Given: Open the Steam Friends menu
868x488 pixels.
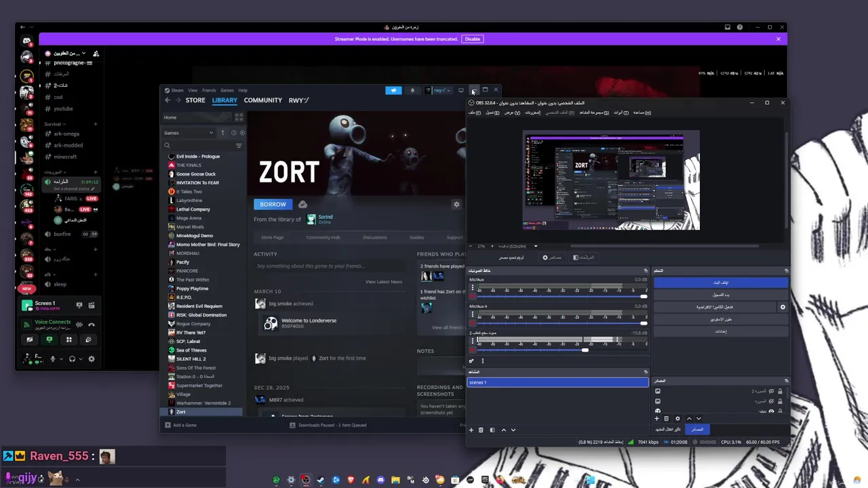Looking at the screenshot, I should tap(209, 90).
